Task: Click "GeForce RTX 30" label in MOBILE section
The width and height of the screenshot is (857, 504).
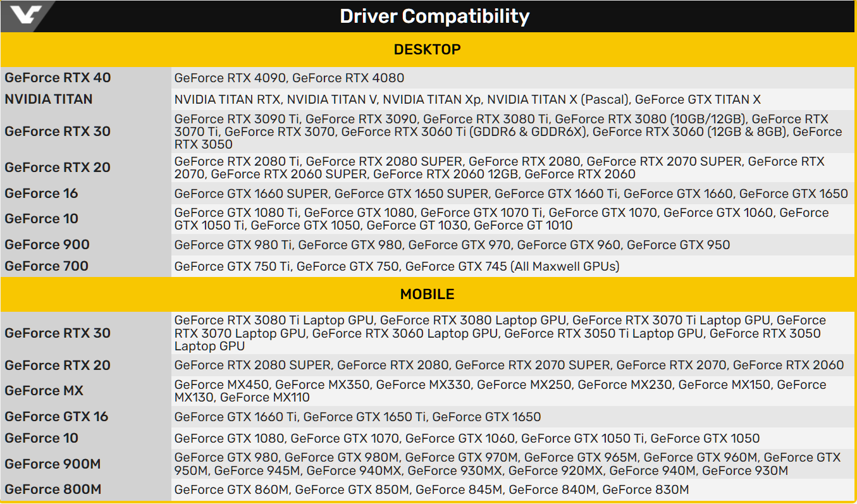Action: (x=58, y=333)
